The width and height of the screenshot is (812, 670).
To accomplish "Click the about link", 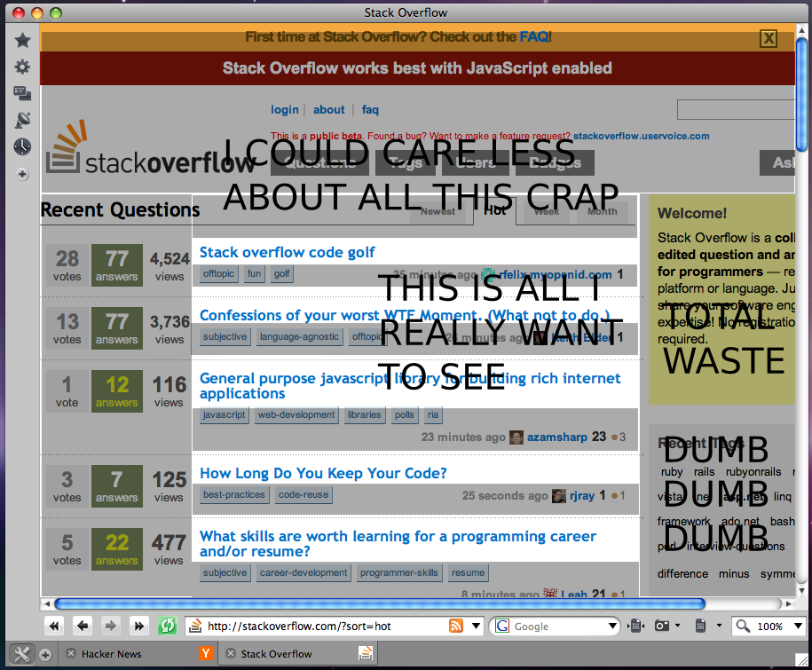I will [329, 110].
